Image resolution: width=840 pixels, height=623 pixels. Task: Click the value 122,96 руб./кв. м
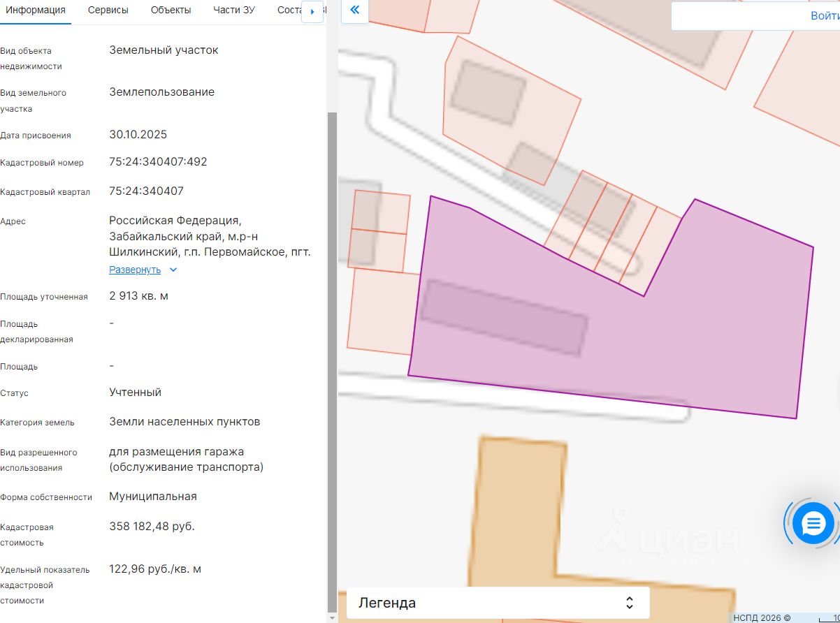[x=155, y=569]
